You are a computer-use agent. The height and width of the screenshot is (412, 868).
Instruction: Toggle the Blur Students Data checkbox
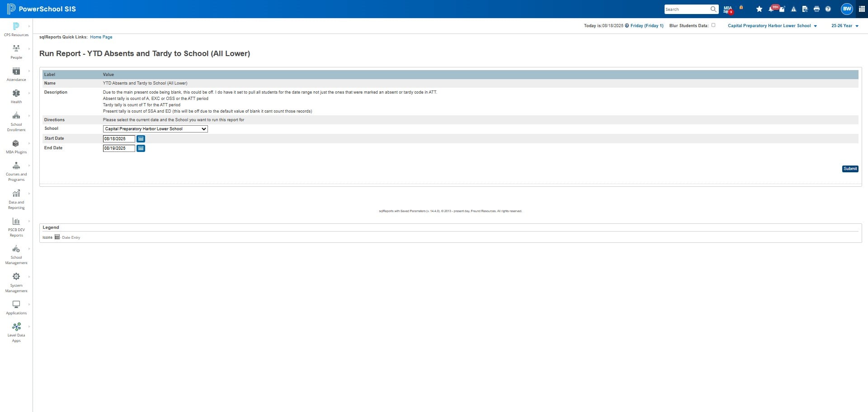point(713,25)
